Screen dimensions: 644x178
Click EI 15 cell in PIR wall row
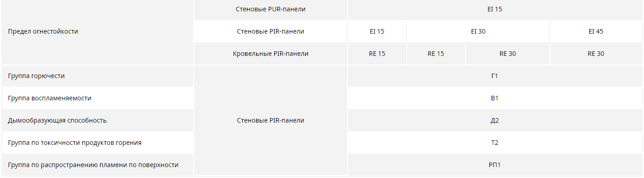point(377,32)
